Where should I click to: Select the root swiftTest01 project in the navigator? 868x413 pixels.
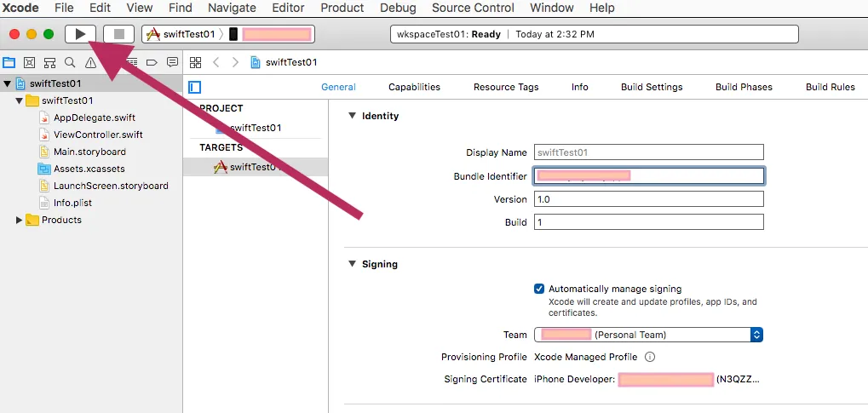[x=91, y=84]
